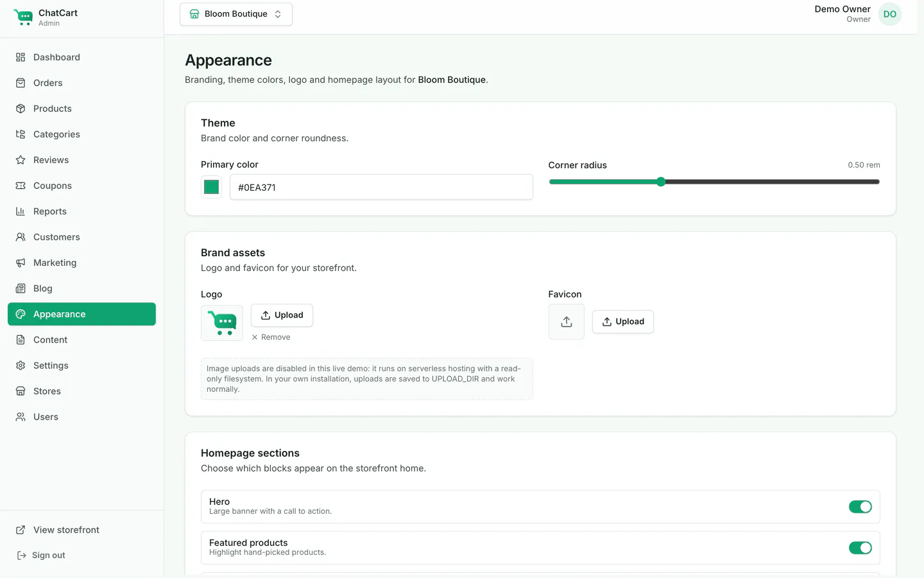Focus the primary color hex field
Screen dimensions: 924x578
[x=381, y=187]
